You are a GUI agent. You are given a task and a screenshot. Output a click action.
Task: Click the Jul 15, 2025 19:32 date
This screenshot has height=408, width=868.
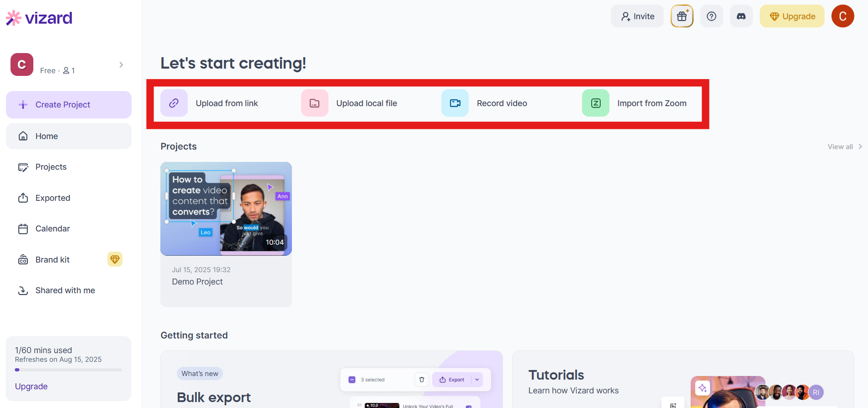pos(201,270)
